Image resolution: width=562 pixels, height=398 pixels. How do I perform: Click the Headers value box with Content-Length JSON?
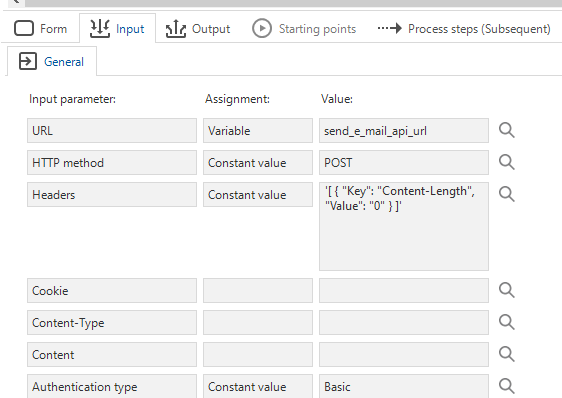[404, 226]
